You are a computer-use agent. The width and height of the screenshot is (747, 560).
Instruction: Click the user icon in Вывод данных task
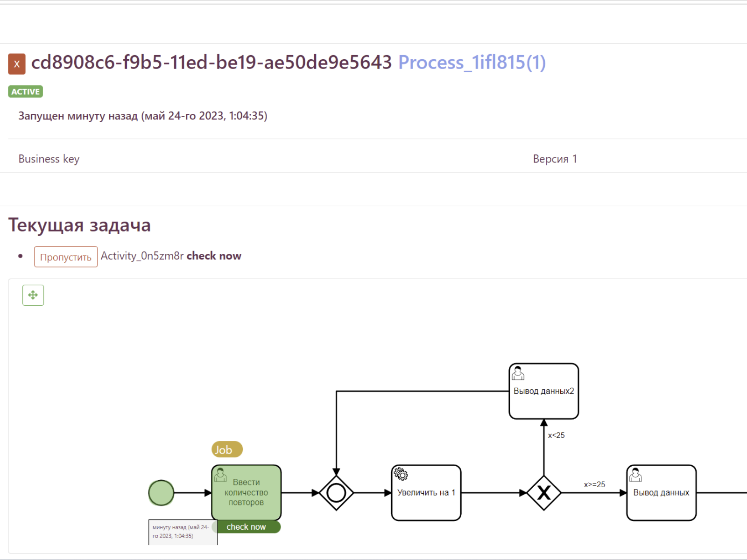[635, 475]
